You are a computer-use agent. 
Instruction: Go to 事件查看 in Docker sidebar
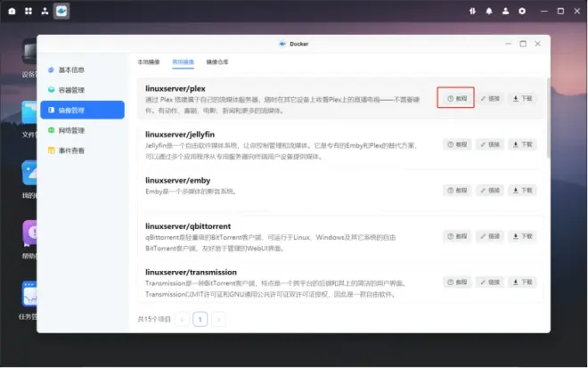click(83, 151)
